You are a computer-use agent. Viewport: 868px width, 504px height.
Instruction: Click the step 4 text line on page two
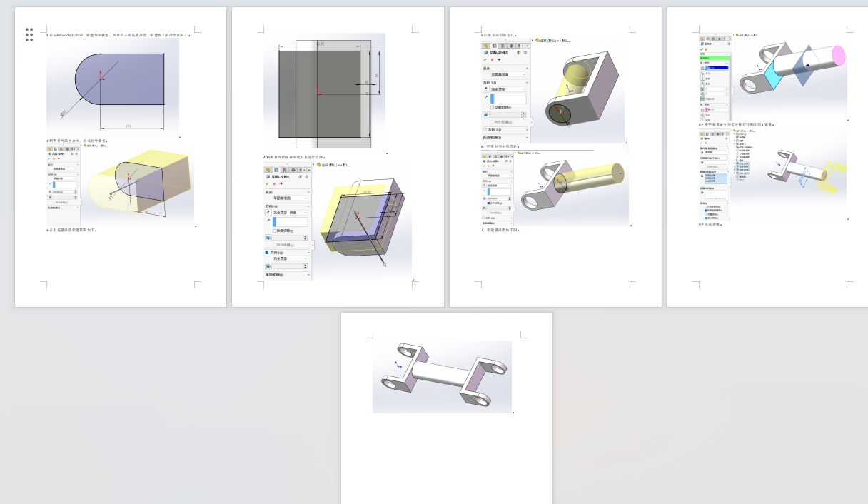tap(293, 157)
